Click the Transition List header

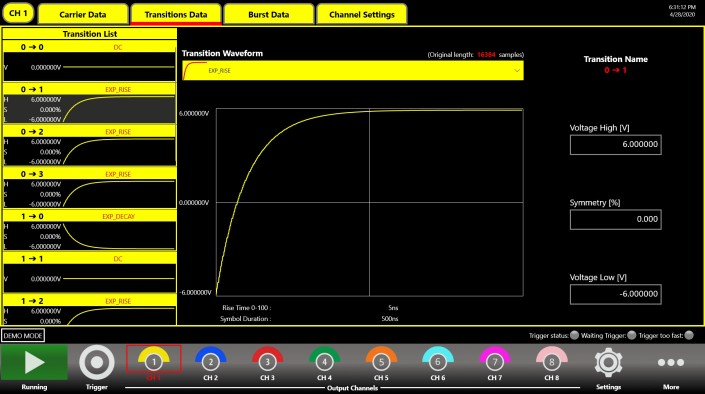point(89,34)
